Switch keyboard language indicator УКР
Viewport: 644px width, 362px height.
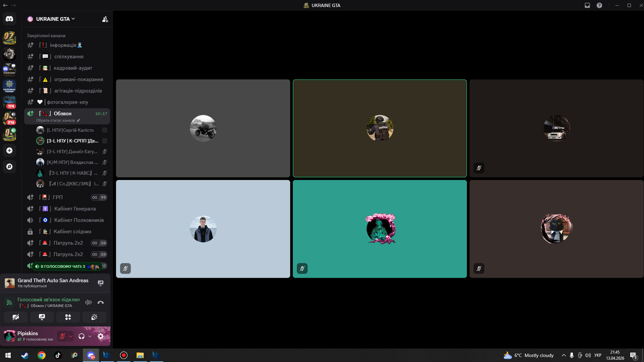point(598,355)
